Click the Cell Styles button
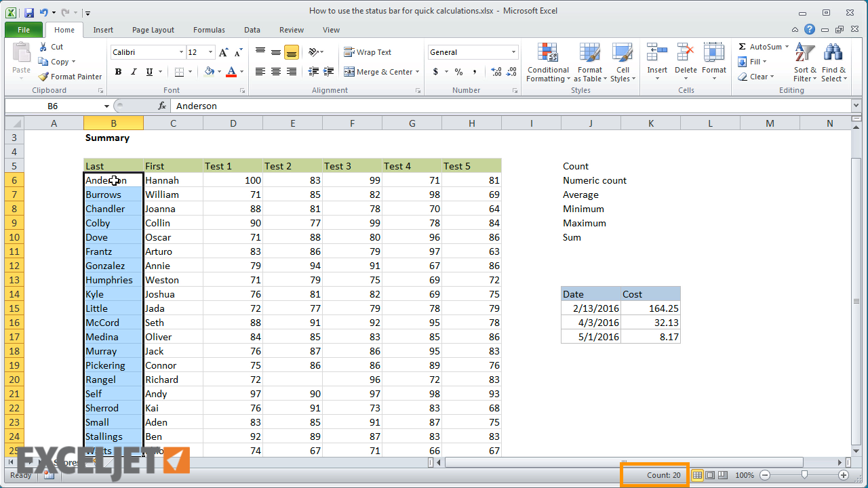Image resolution: width=868 pixels, height=488 pixels. 622,62
